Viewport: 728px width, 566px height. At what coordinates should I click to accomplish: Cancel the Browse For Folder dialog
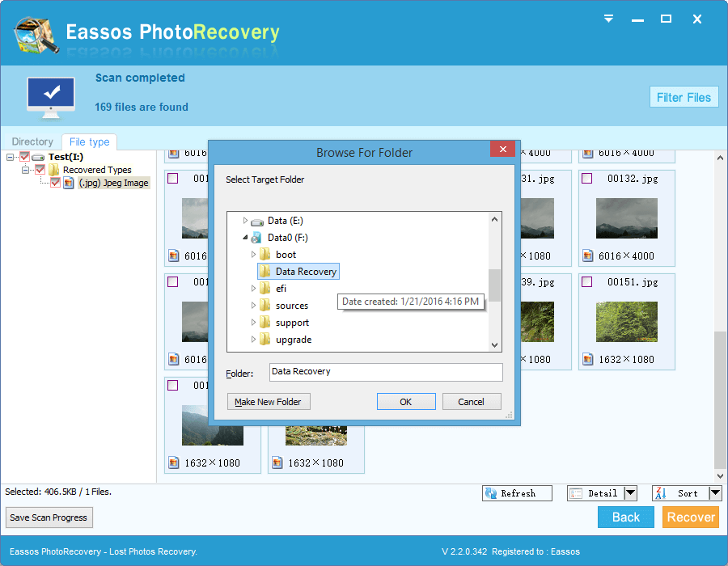coord(472,402)
